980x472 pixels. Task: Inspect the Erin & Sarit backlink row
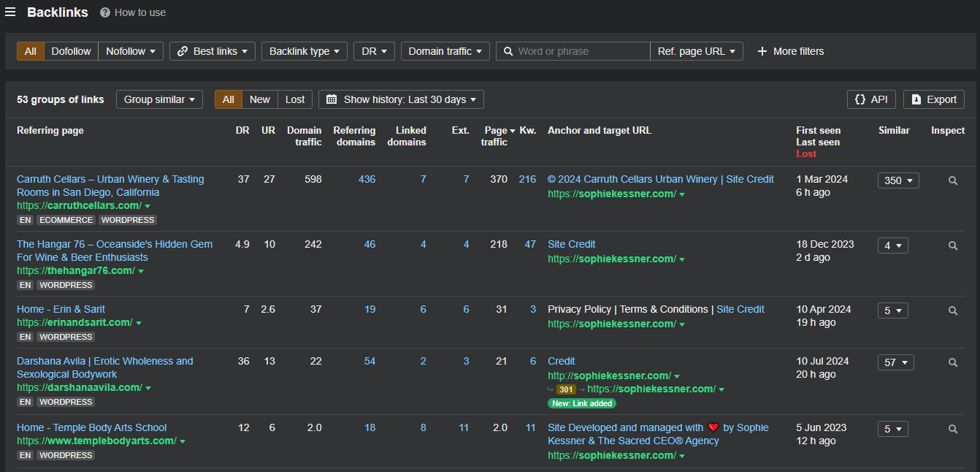[953, 311]
